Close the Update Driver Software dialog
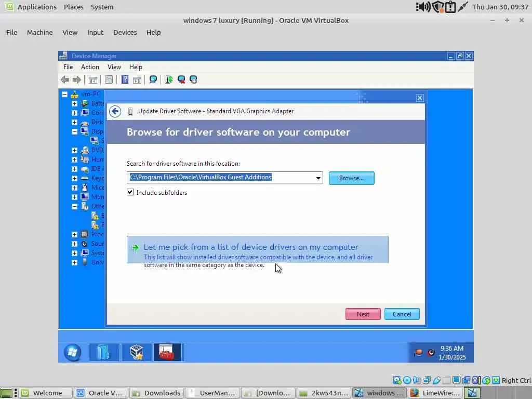Image resolution: width=532 pixels, height=399 pixels. pos(420,98)
